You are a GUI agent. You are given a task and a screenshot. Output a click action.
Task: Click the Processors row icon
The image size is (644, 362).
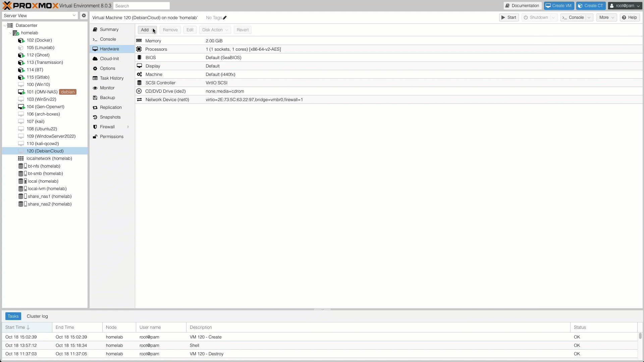point(139,49)
